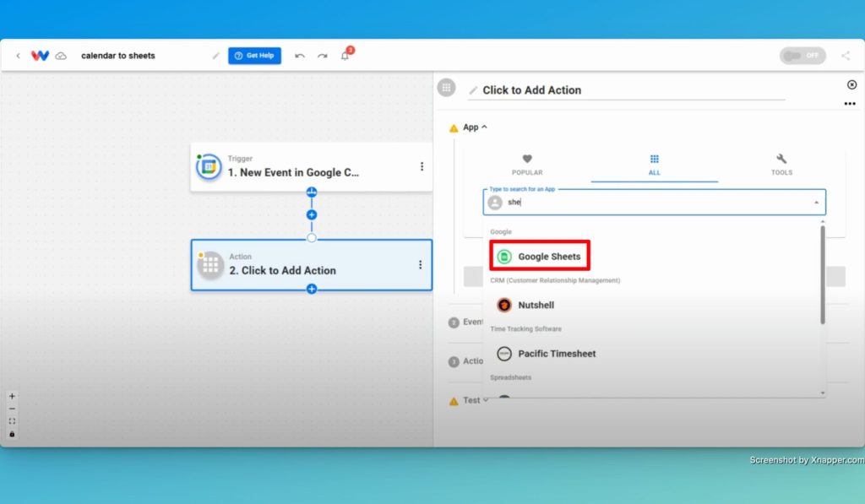The width and height of the screenshot is (865, 504).
Task: Redo the last change
Action: pyautogui.click(x=322, y=56)
